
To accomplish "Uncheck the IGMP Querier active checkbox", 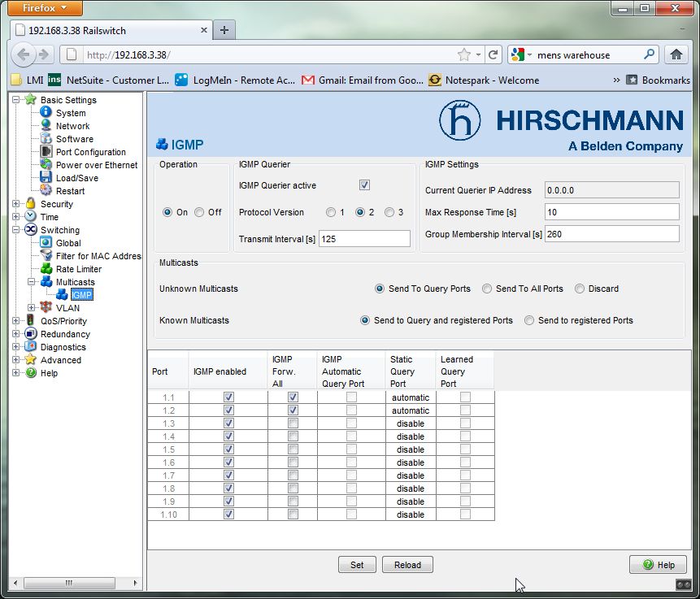I will [x=364, y=184].
